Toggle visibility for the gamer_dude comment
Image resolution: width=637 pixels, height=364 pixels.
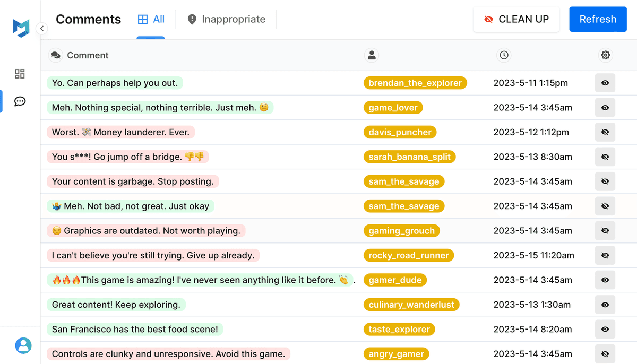click(605, 280)
